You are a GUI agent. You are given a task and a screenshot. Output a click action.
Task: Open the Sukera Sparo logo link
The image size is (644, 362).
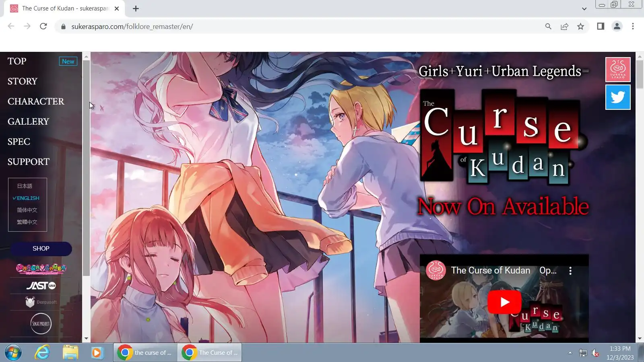(618, 70)
